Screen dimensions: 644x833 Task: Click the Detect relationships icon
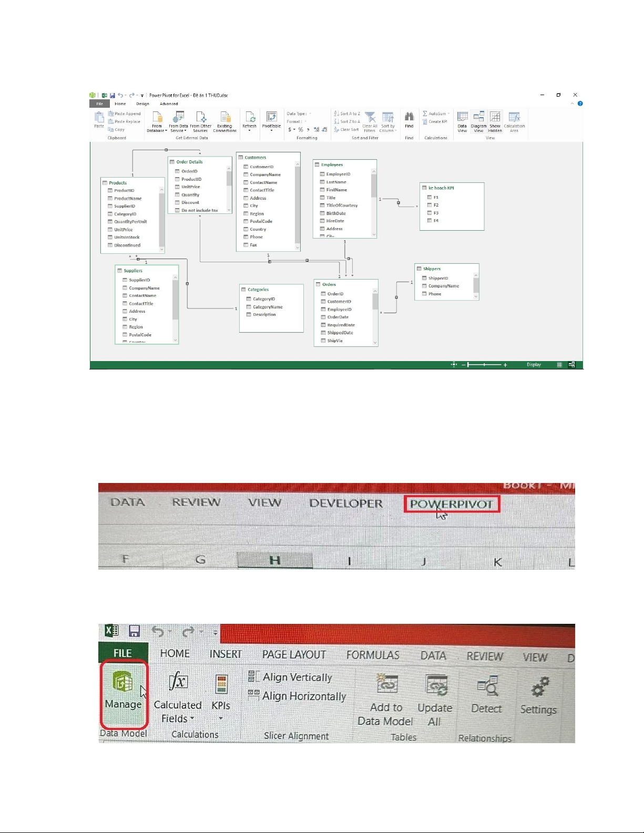pos(487,686)
